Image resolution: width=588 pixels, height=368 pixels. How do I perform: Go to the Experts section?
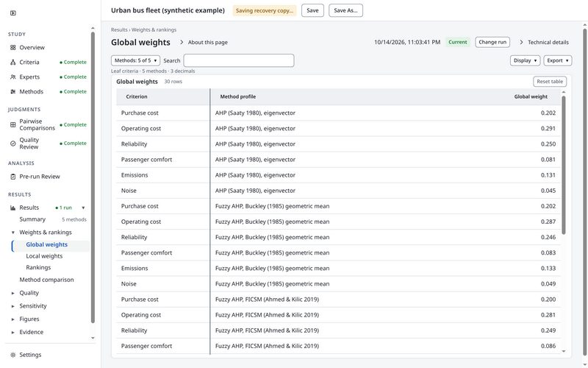(x=29, y=77)
